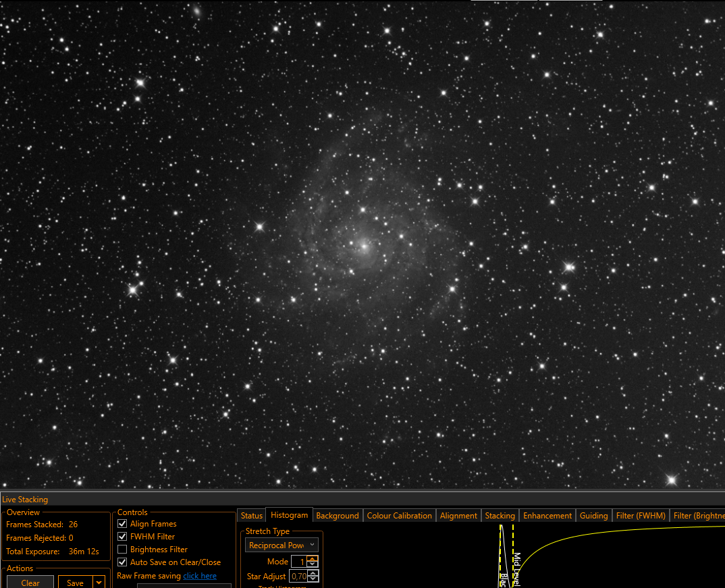The width and height of the screenshot is (725, 588).
Task: Open the Background tab
Action: pyautogui.click(x=338, y=515)
